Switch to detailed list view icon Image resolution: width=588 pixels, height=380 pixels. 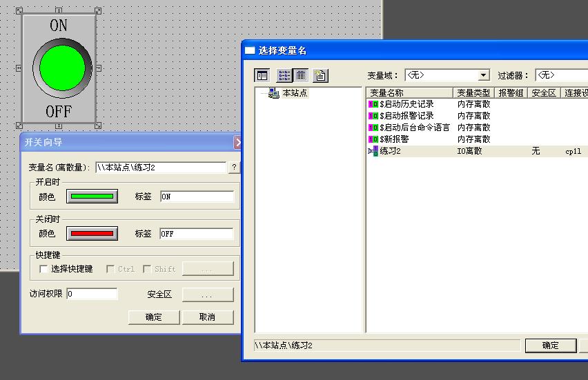[301, 75]
